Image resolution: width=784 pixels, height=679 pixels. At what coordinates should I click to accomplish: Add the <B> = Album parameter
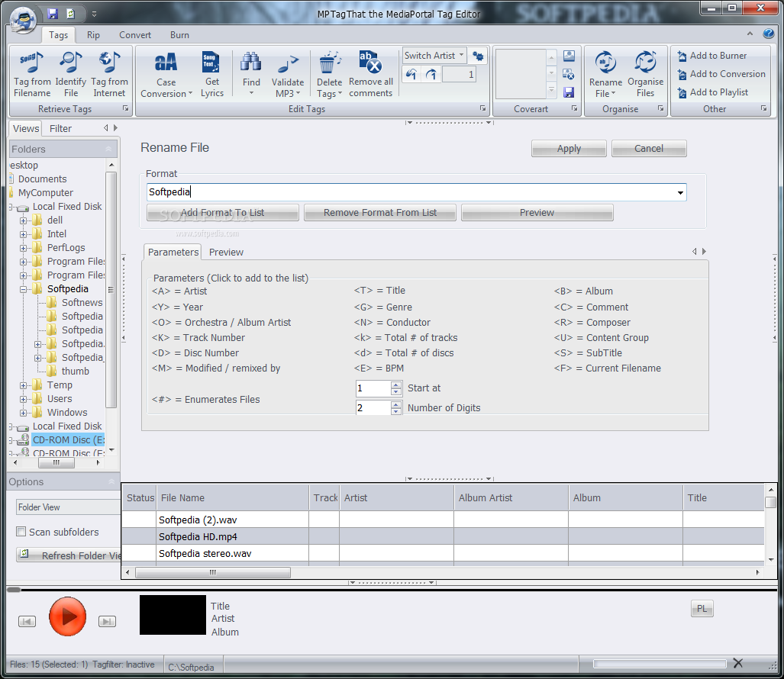click(x=583, y=291)
